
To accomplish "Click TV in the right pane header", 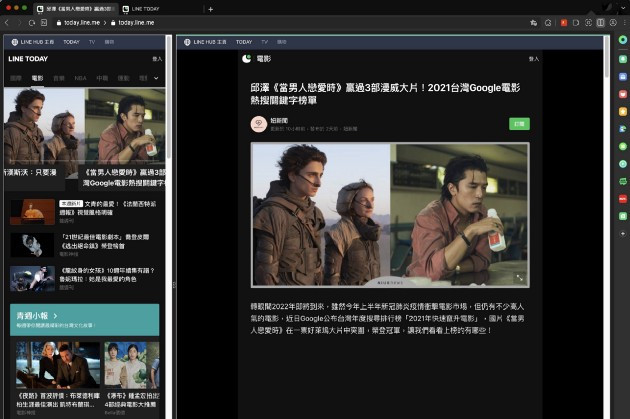I will [x=264, y=42].
